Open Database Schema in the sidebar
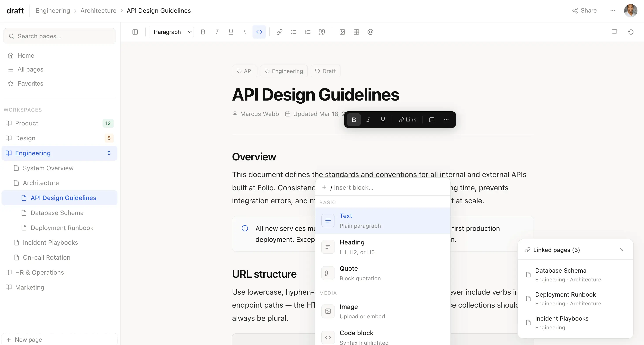The height and width of the screenshot is (345, 644). pyautogui.click(x=60, y=213)
